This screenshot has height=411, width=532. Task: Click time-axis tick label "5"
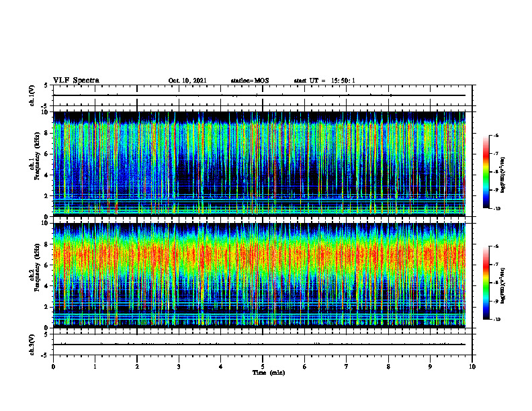pyautogui.click(x=263, y=367)
